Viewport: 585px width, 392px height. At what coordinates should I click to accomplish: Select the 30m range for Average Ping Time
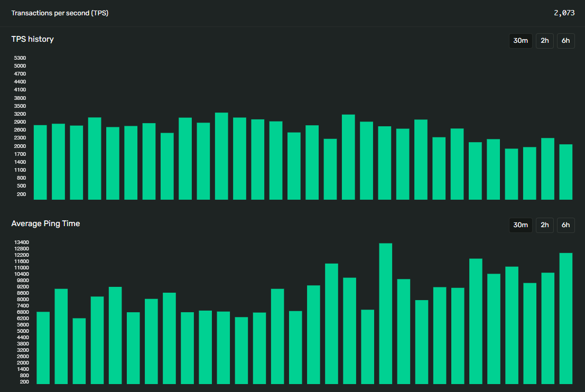[521, 225]
